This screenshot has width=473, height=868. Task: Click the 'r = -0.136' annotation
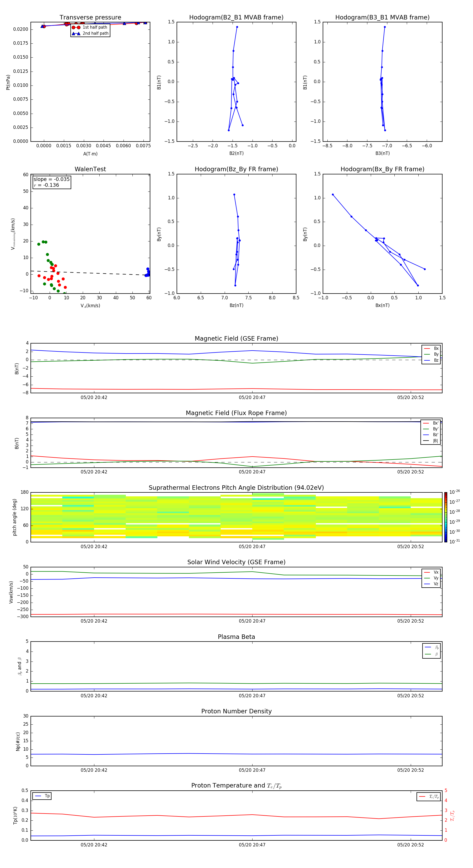pos(47,185)
